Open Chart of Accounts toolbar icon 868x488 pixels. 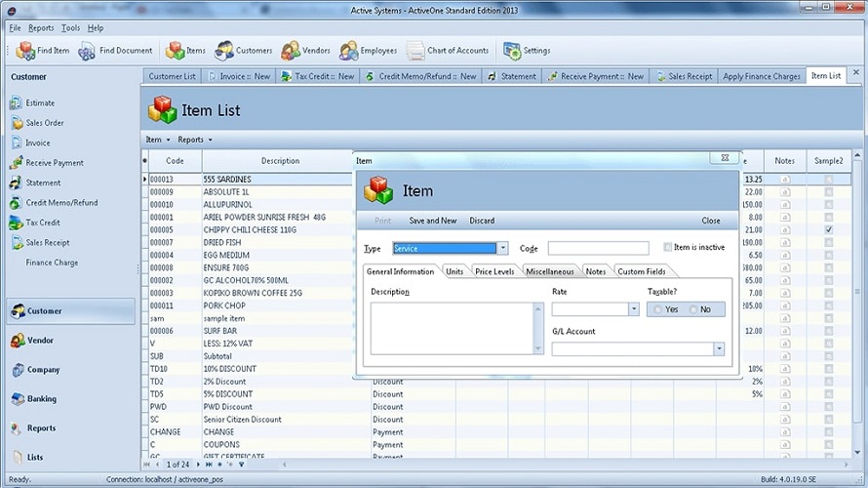tap(448, 51)
